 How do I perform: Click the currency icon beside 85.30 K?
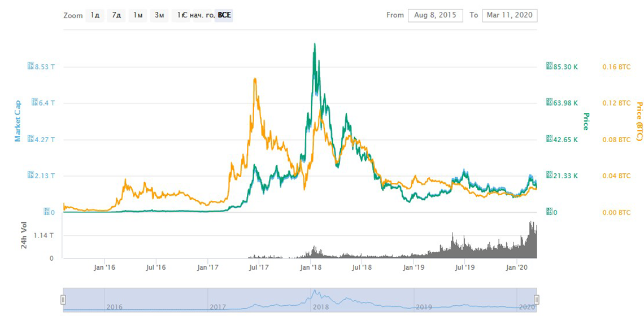(549, 67)
